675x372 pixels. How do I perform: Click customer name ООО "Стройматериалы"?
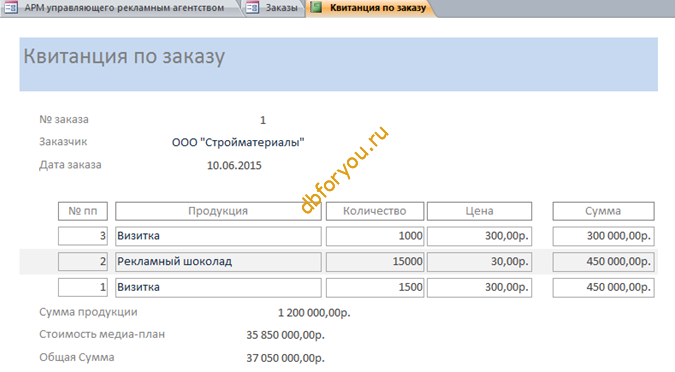(238, 143)
